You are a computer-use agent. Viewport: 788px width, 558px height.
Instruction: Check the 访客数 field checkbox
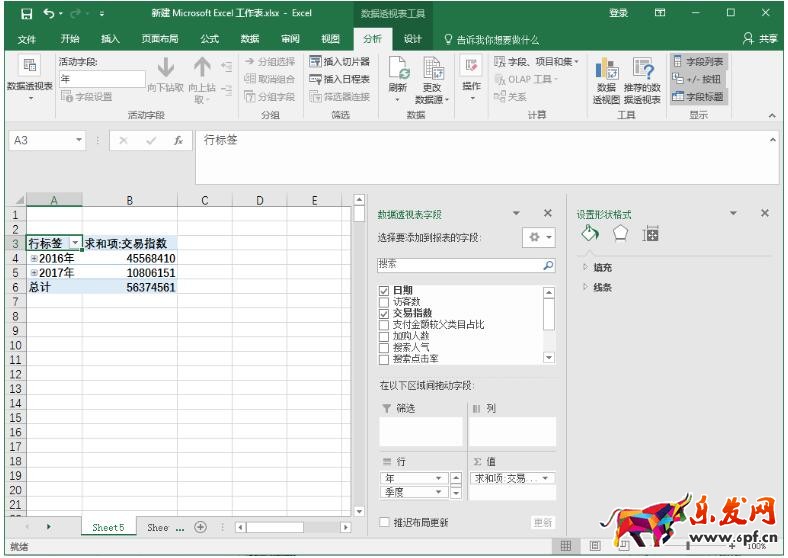pos(384,302)
